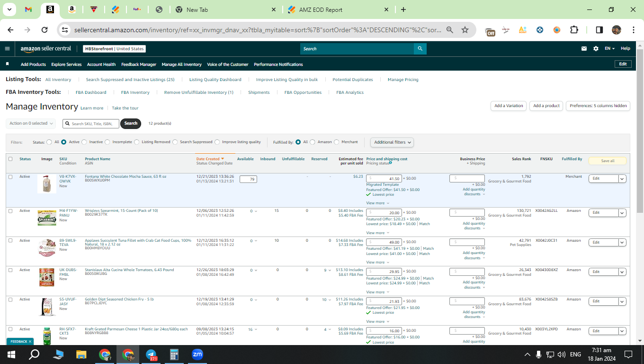Open the Windows Start menu

[11, 354]
